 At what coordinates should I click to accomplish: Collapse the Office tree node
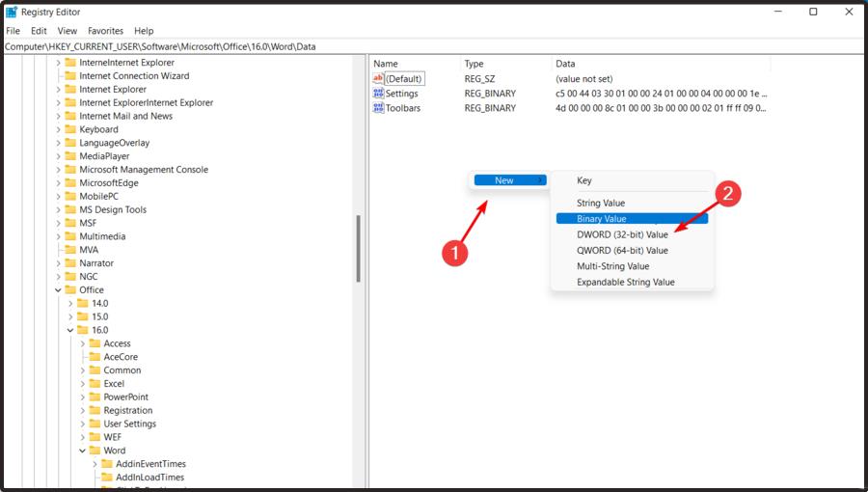(58, 290)
